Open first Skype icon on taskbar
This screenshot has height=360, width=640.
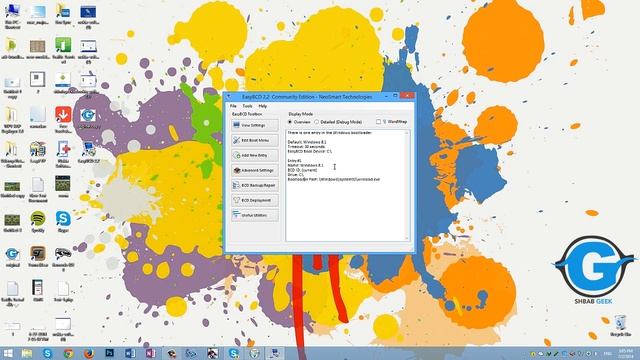(47, 353)
